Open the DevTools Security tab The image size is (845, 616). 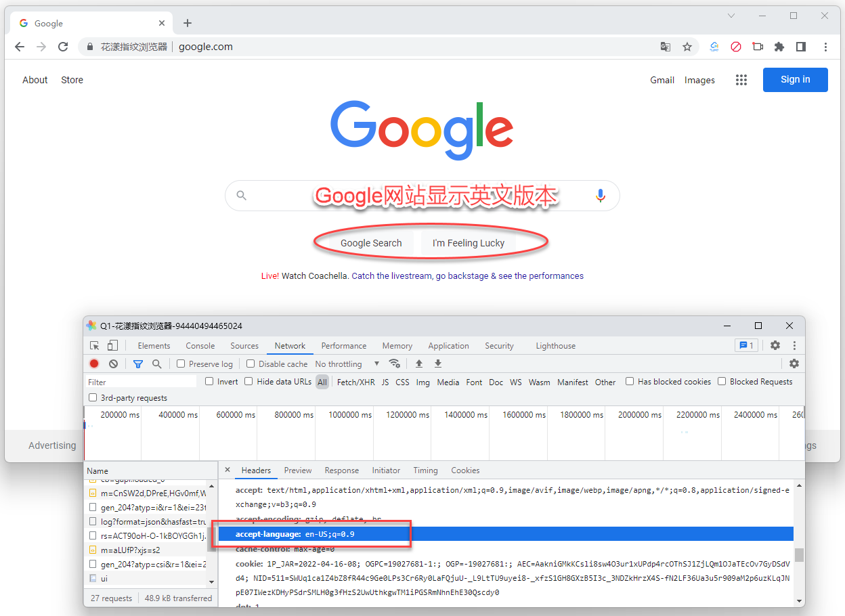tap(499, 346)
